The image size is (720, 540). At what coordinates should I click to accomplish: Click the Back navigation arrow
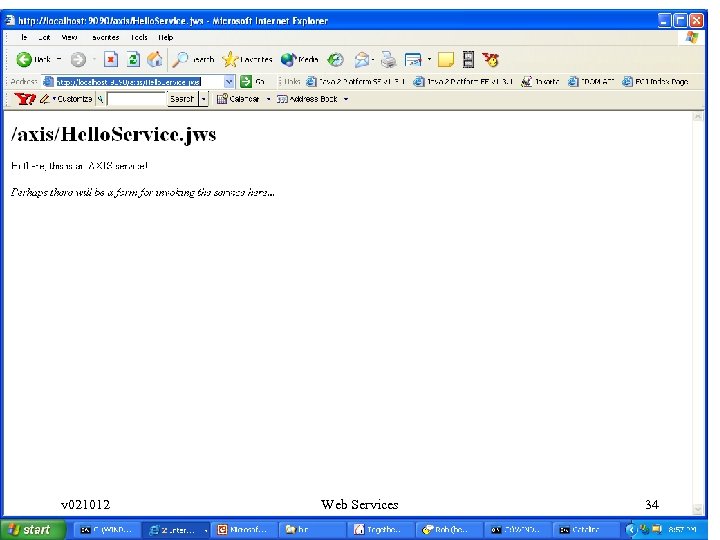coord(24,59)
